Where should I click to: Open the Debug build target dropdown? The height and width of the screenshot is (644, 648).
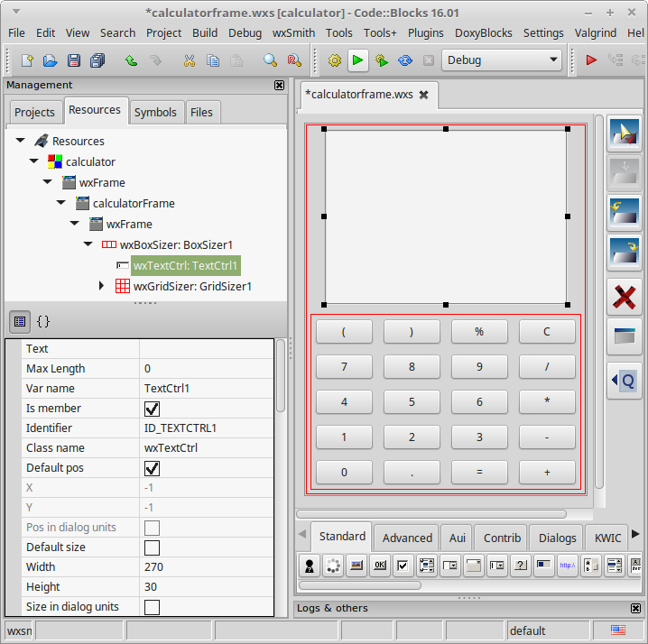[502, 60]
